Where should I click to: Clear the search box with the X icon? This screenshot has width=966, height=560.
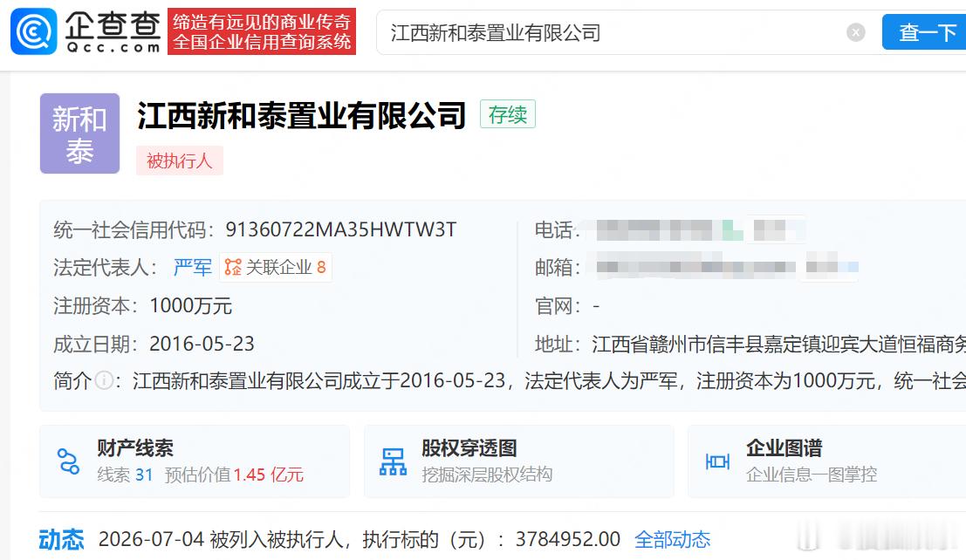(856, 32)
